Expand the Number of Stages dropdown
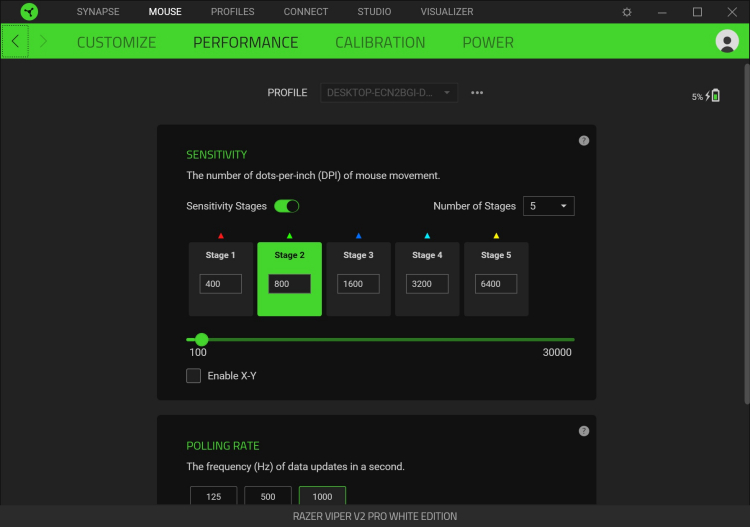 (x=549, y=206)
